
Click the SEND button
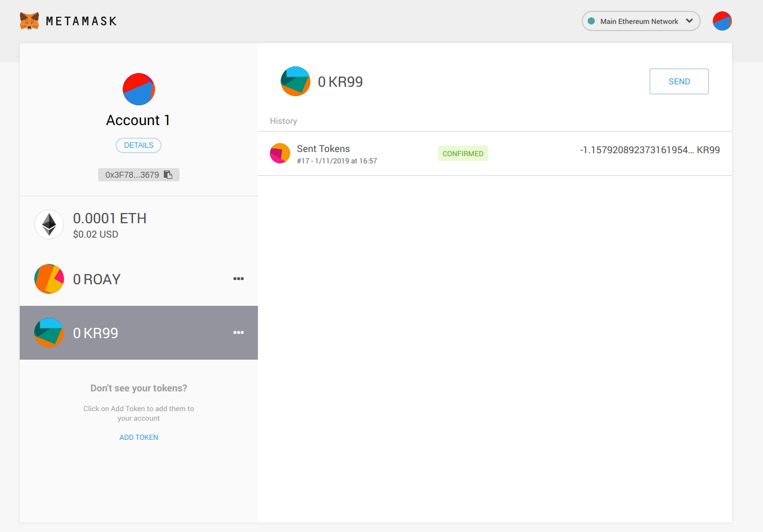tap(679, 81)
